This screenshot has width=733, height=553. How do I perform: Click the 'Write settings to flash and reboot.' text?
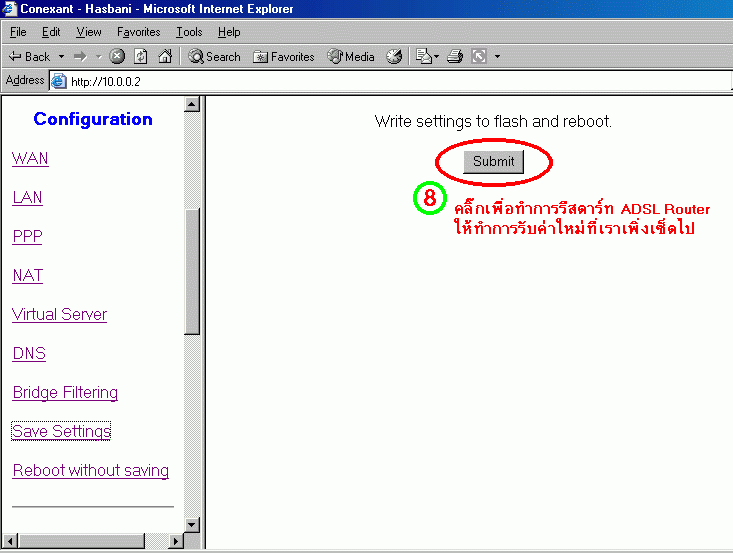click(x=493, y=122)
